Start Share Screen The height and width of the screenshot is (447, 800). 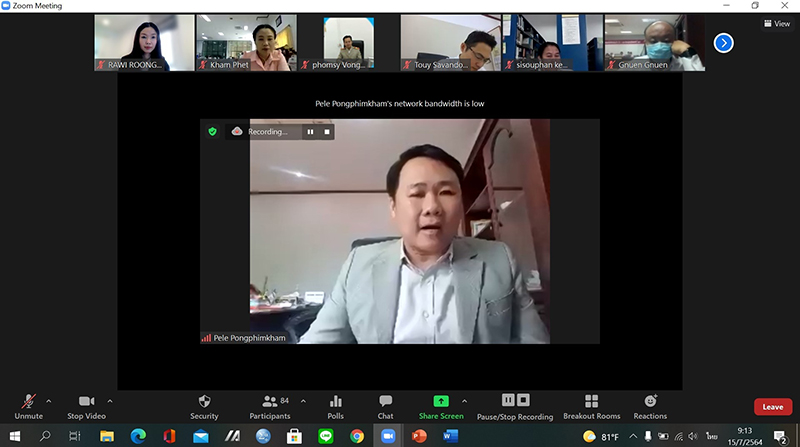[x=441, y=407]
